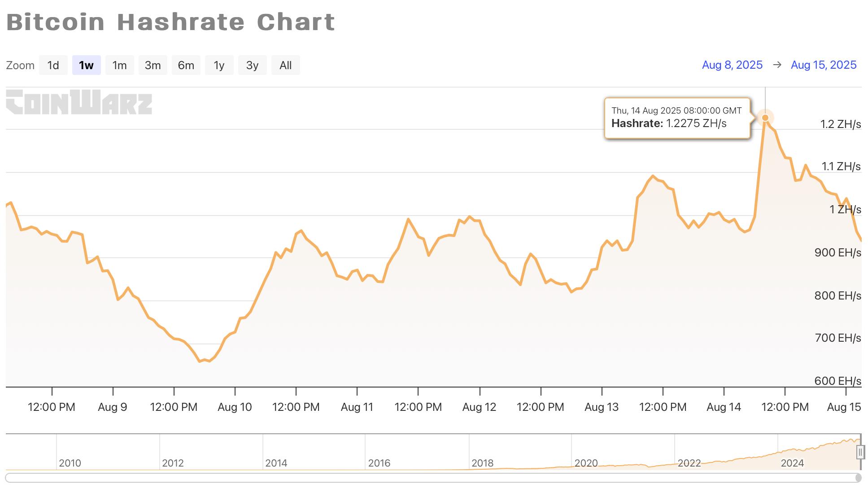This screenshot has width=868, height=489.
Task: Click the CoinWarz watermark logo
Action: point(79,102)
